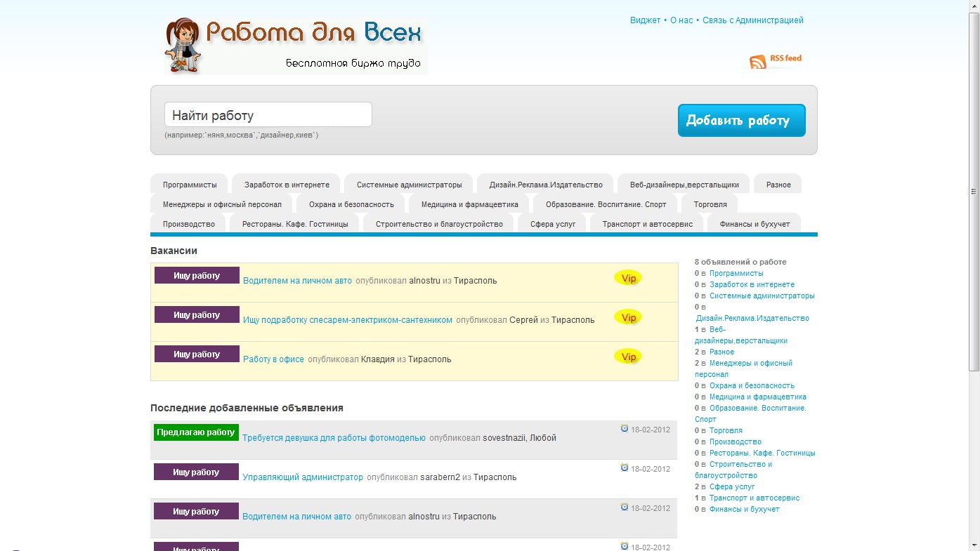This screenshot has width=980, height=551.
Task: Open the Сфера услуг tab
Action: [x=553, y=224]
